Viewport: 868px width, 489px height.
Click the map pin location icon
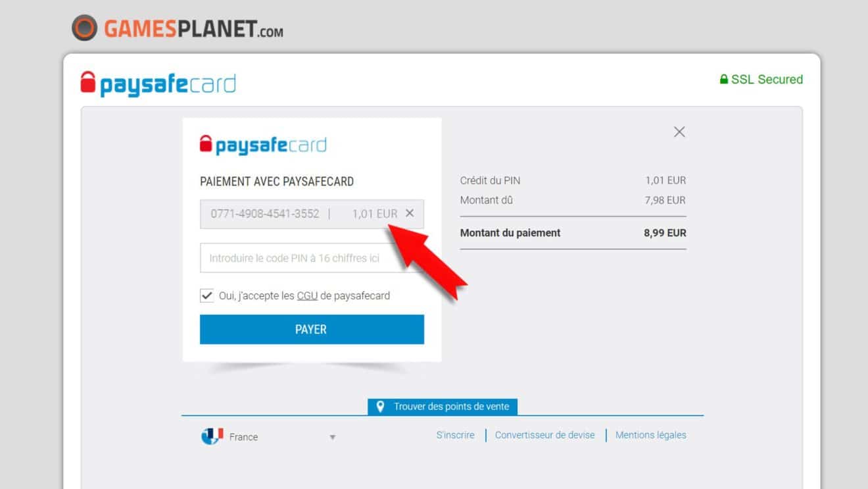point(380,407)
